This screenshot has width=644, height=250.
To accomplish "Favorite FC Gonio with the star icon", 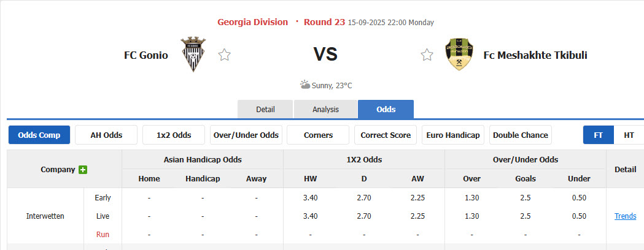I will 225,55.
